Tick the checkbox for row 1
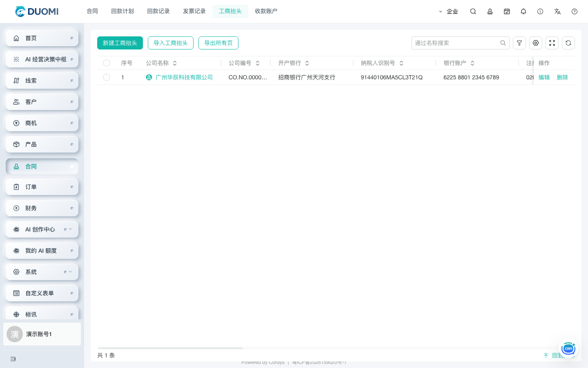588x368 pixels. coord(107,77)
